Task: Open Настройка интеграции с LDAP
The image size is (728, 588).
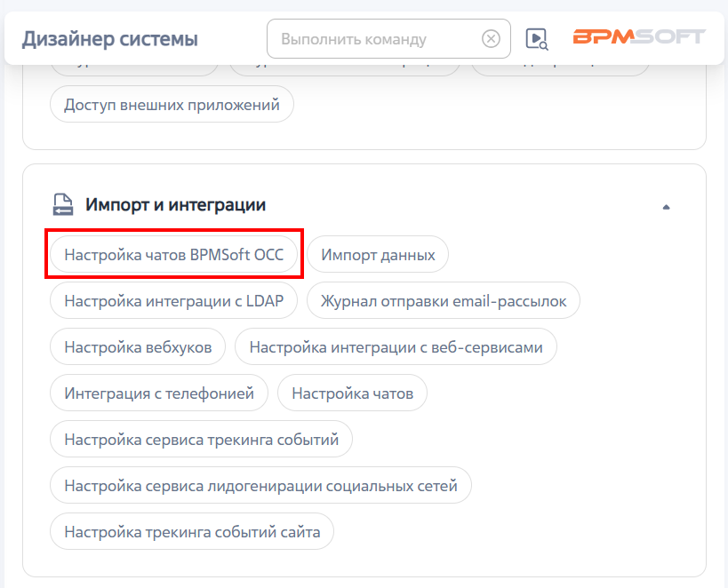Action: [x=173, y=301]
